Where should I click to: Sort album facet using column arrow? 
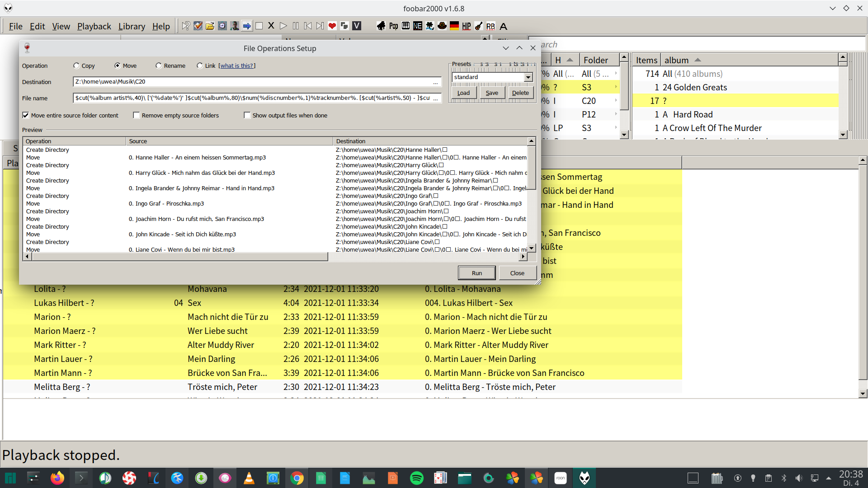click(698, 60)
